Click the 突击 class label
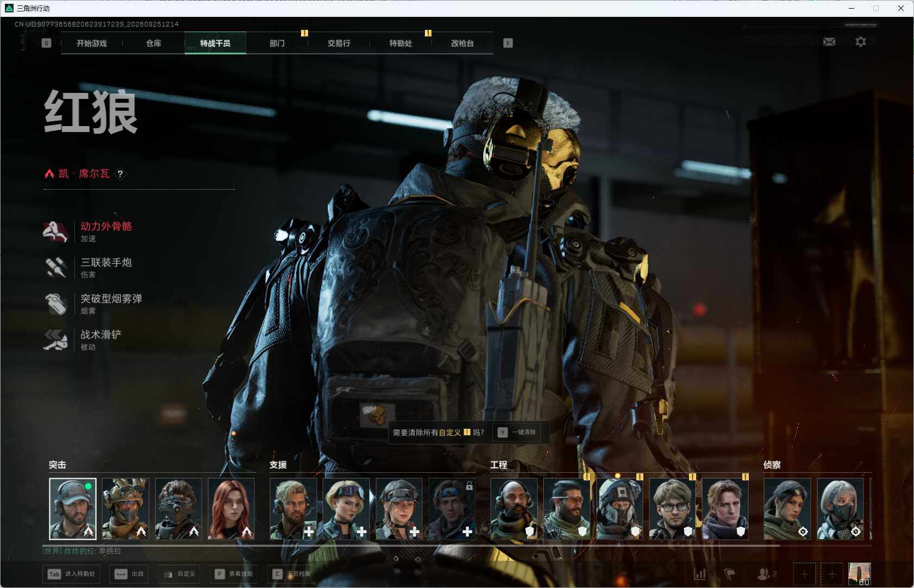Image resolution: width=914 pixels, height=588 pixels. pyautogui.click(x=58, y=465)
